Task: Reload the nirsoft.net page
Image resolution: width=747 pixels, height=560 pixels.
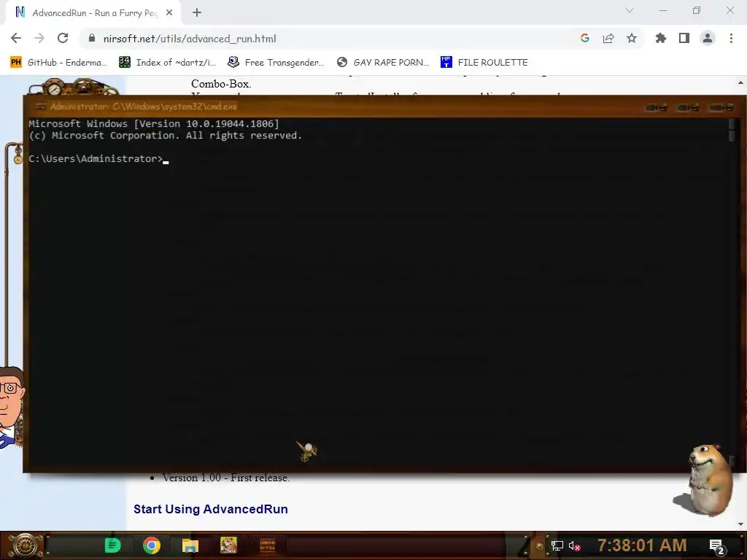Action: (63, 38)
